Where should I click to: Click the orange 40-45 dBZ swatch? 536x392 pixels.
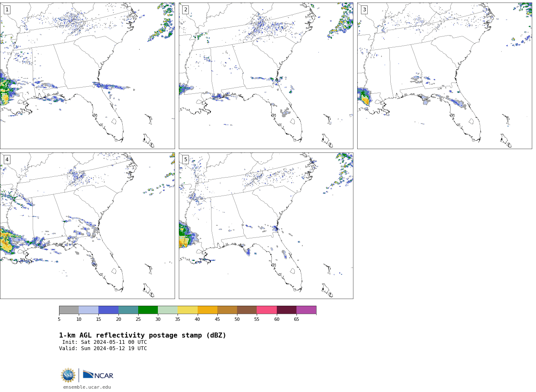(207, 310)
